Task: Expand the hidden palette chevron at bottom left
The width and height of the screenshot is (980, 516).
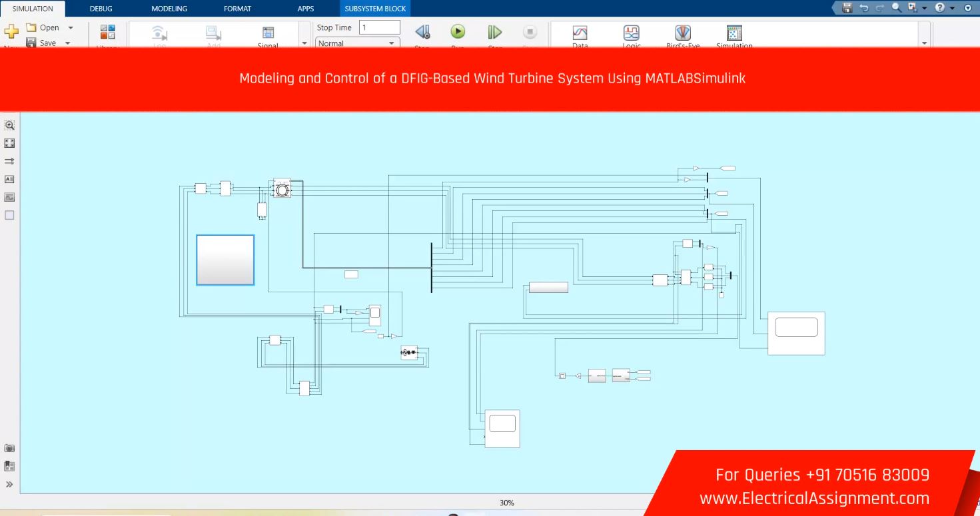Action: pos(9,484)
